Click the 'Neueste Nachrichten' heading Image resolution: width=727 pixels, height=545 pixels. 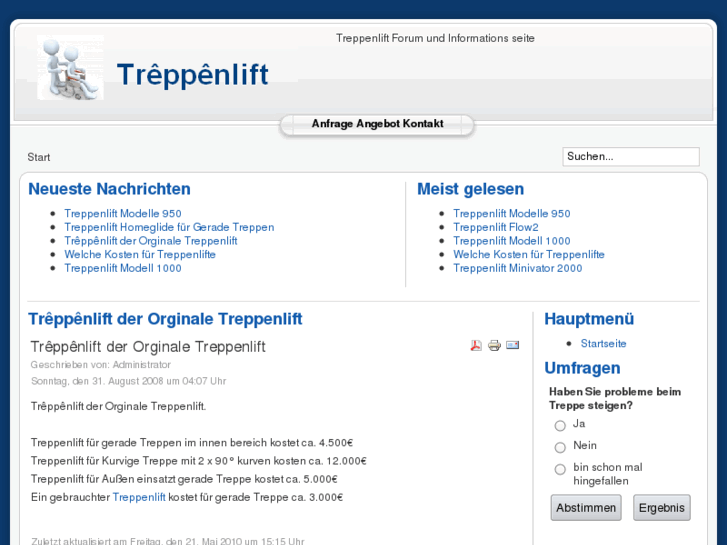(x=109, y=189)
